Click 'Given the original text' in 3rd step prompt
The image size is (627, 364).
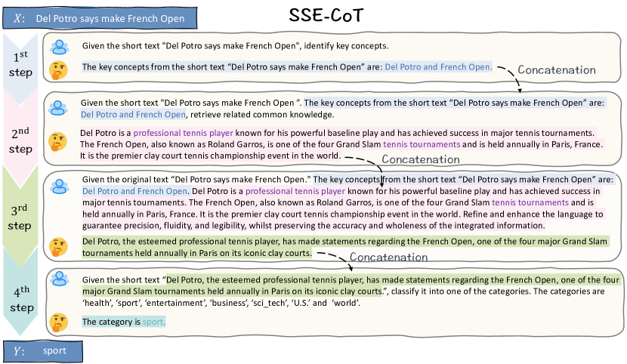pos(125,180)
